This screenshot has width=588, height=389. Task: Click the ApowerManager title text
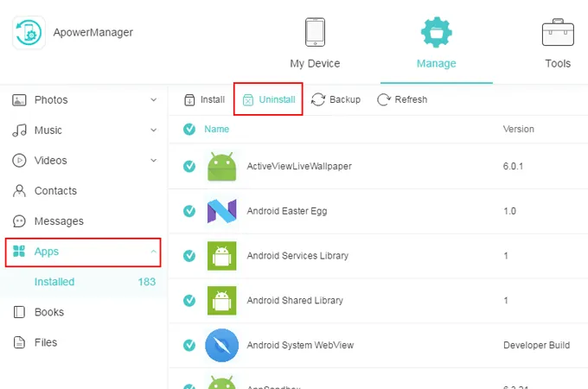pos(93,32)
